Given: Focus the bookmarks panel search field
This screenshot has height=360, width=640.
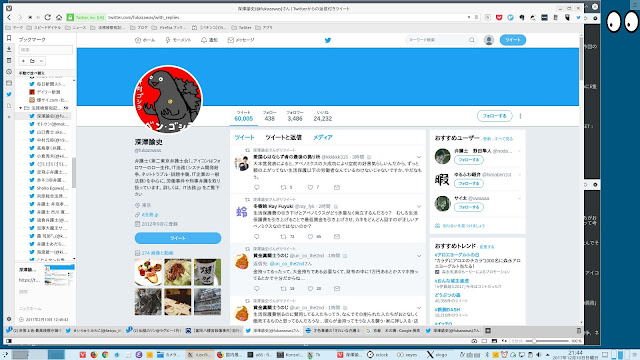Looking at the screenshot, I should [x=45, y=50].
